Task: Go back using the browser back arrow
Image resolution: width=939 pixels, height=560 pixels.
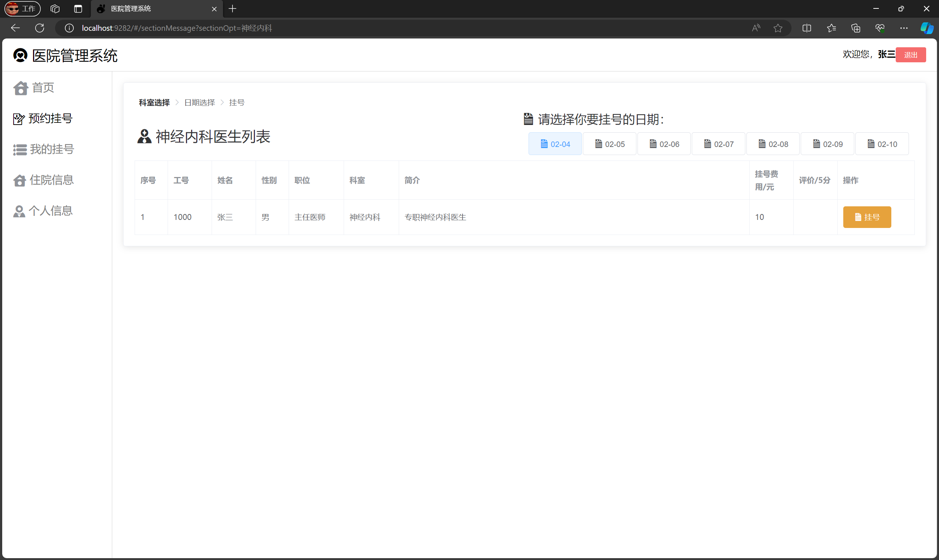Action: [15, 28]
